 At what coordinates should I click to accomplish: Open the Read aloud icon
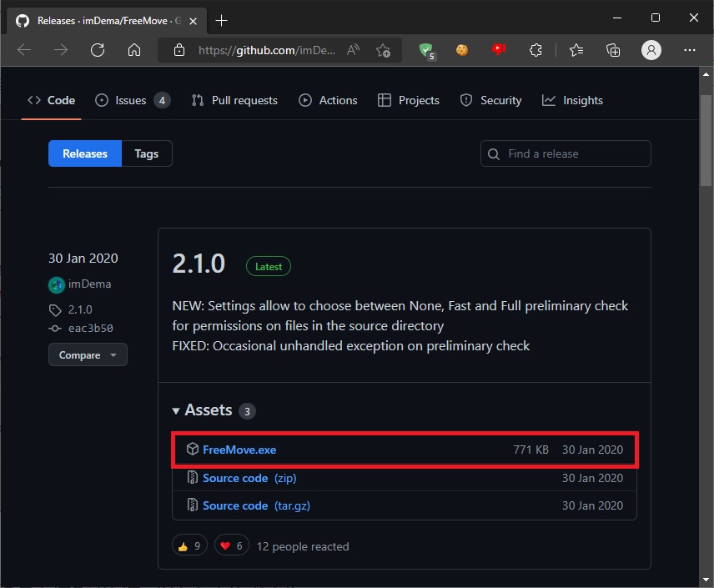(353, 50)
